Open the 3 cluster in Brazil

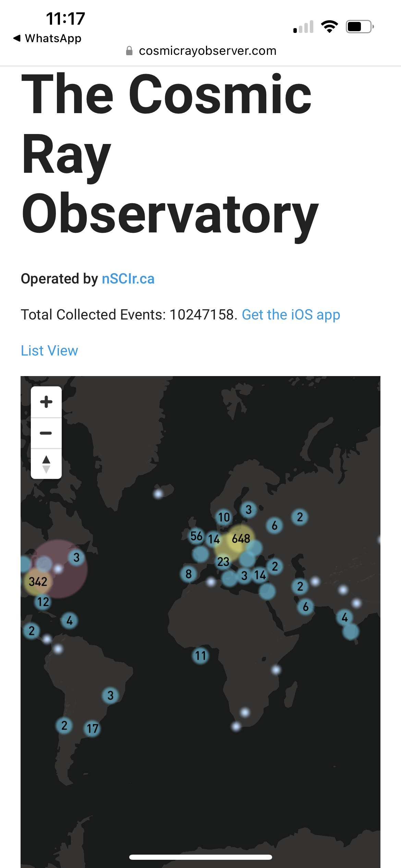[x=110, y=695]
